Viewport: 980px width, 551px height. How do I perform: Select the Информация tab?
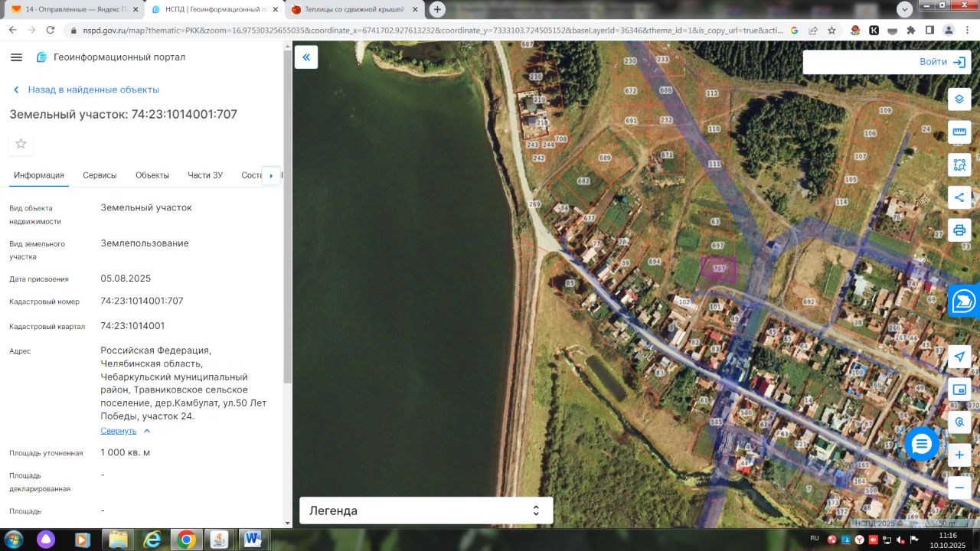coord(39,175)
